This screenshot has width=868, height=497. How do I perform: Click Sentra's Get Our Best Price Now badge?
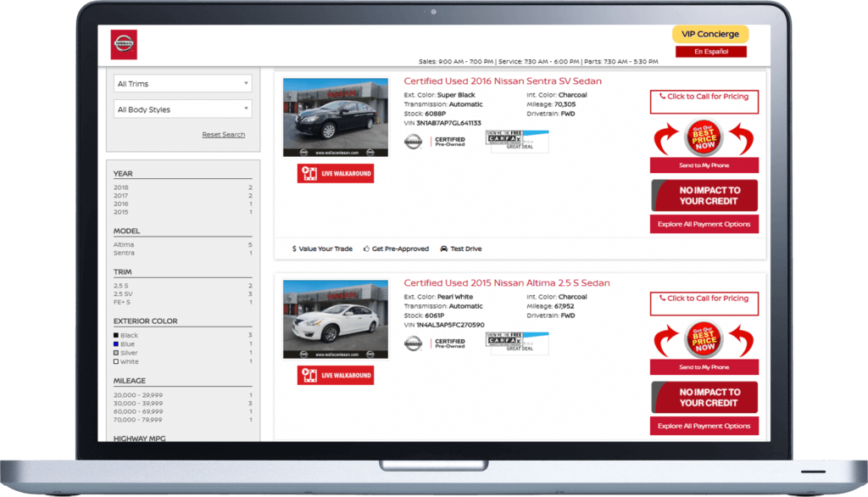click(x=704, y=138)
